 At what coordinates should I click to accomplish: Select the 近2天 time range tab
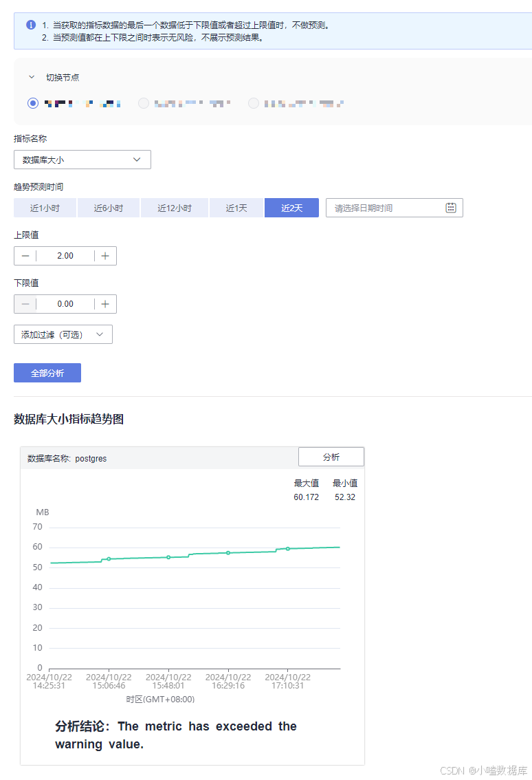(292, 208)
